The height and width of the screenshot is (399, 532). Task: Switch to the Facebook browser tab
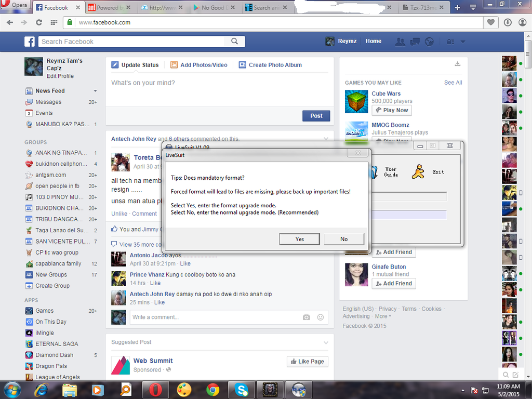[57, 7]
